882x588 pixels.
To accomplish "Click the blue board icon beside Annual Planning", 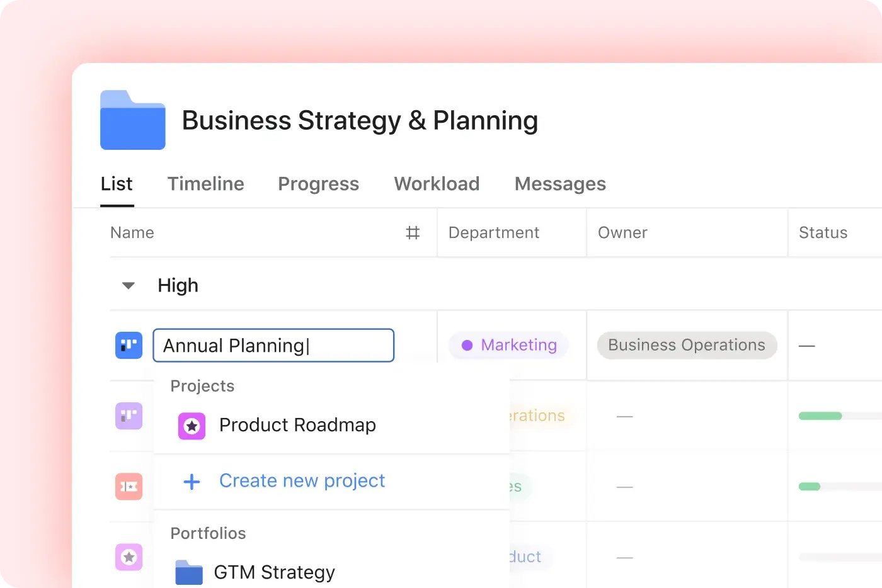I will tap(129, 345).
